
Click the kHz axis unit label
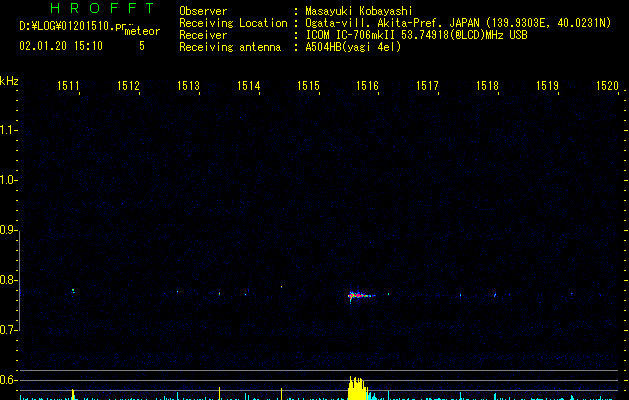(x=9, y=81)
